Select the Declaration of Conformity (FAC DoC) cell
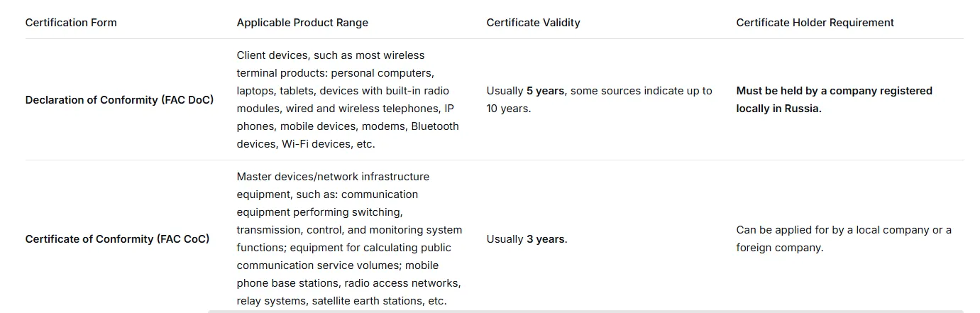 [119, 100]
